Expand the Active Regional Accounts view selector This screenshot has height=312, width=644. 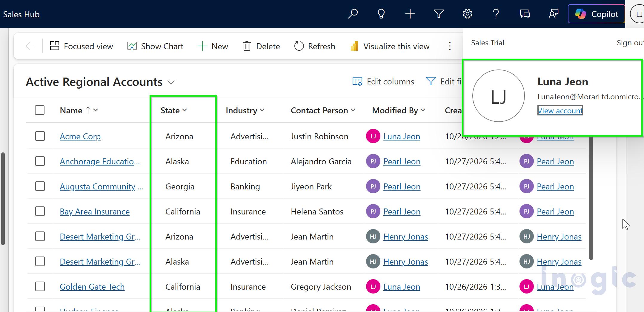pos(171,82)
